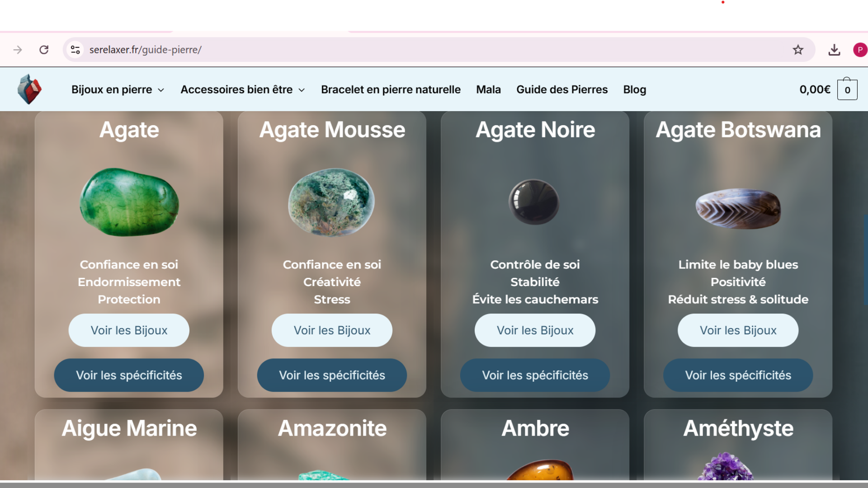
Task: Click Voir les spécificités for Agate
Action: (129, 375)
